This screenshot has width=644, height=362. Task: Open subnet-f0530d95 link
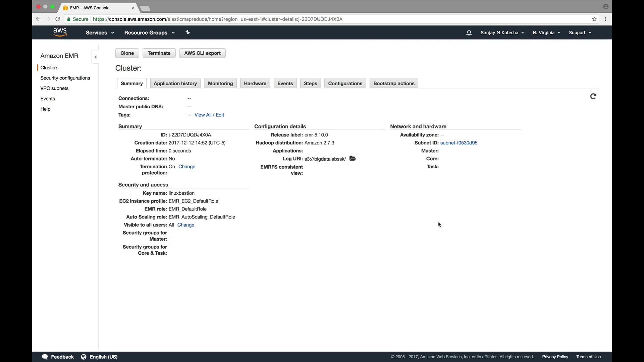[459, 143]
